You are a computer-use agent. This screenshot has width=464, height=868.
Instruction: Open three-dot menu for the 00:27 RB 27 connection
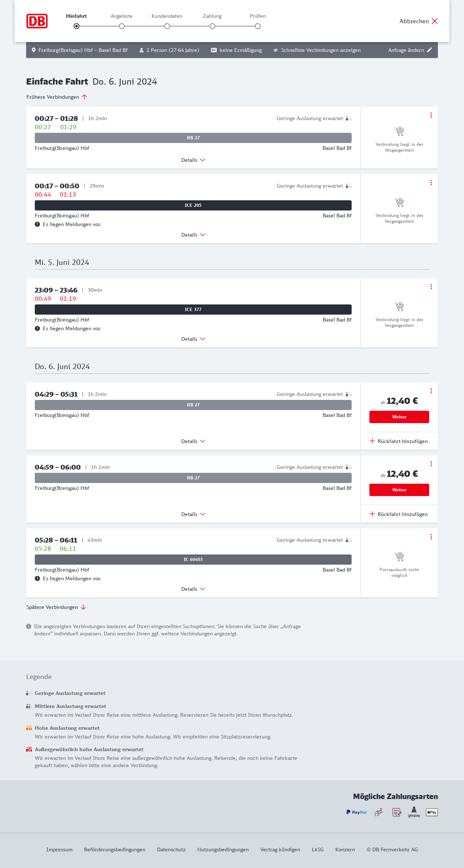pos(431,115)
